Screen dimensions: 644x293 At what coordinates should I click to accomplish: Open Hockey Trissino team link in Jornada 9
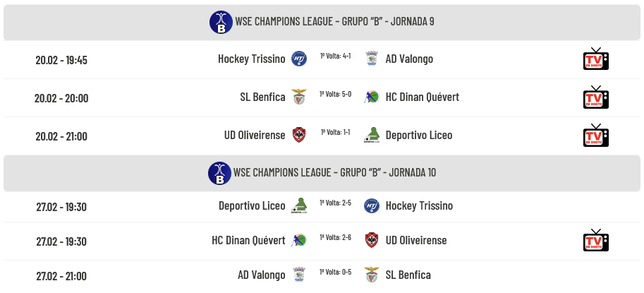252,59
